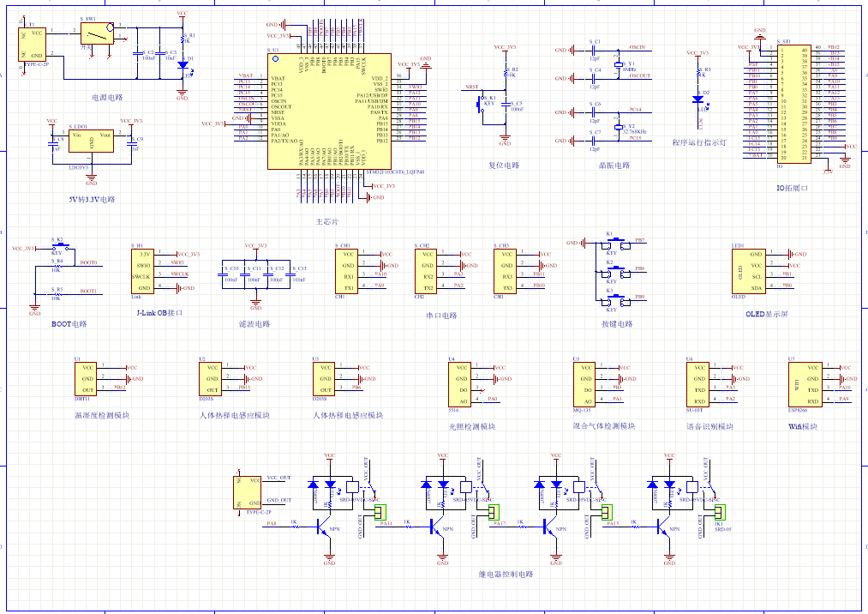Select the green JK1 relay terminal
The image size is (868, 614).
(720, 513)
